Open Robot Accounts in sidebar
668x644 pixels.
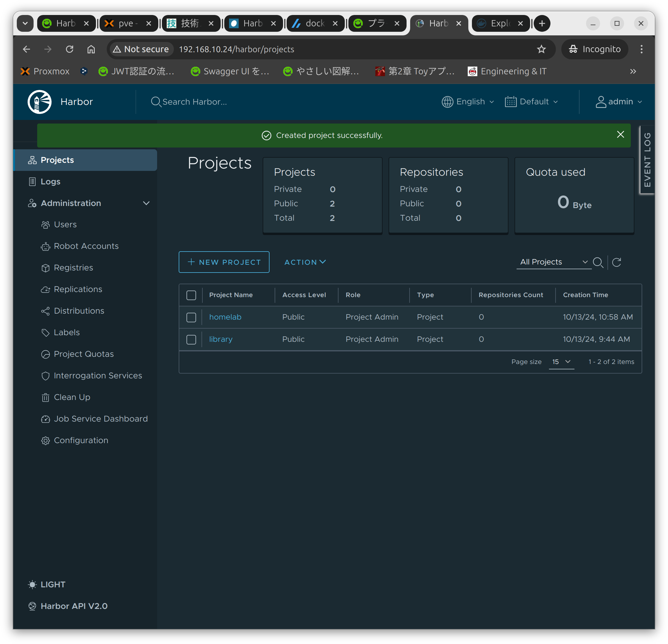point(86,246)
